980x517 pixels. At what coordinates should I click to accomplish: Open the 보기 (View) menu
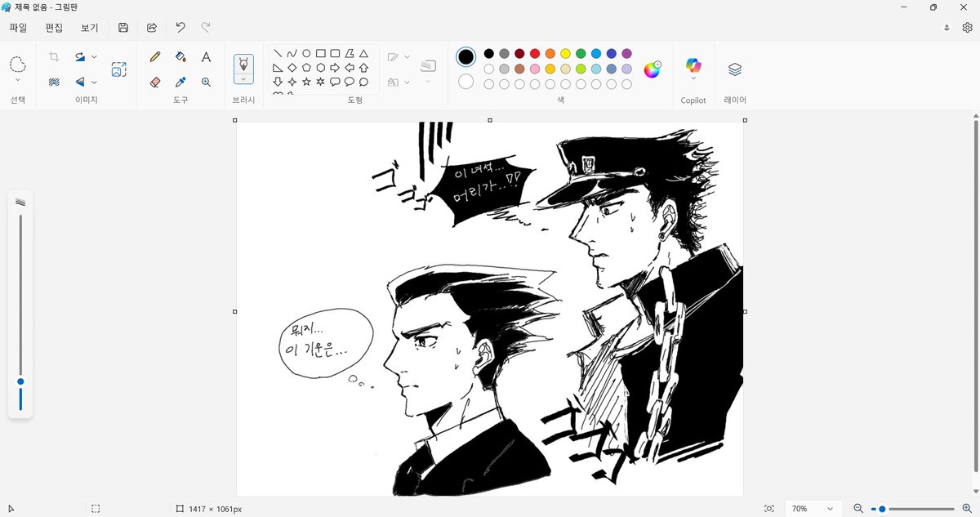tap(90, 27)
